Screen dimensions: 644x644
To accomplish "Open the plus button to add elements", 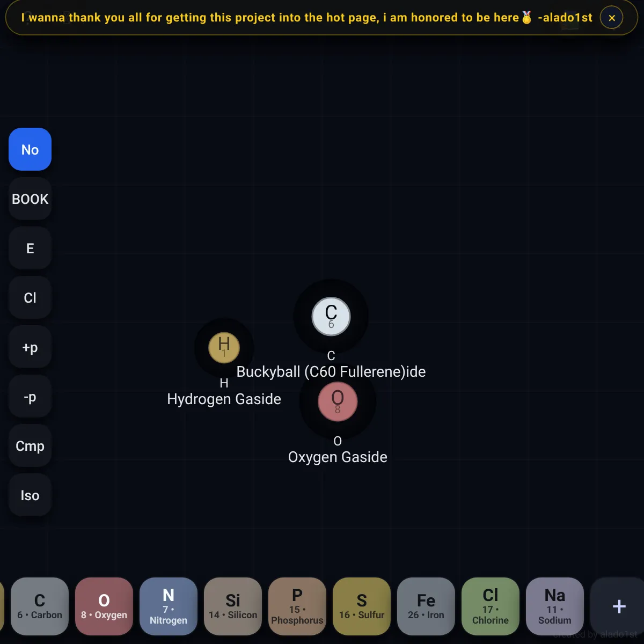I will 619,606.
